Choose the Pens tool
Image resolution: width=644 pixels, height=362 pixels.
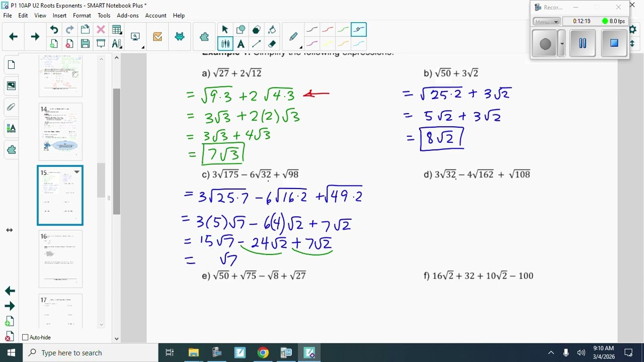(225, 44)
